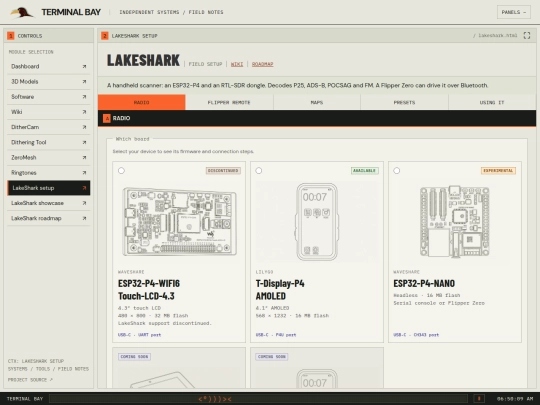Click the T-Display-P4 AMOLED phone illustration

click(317, 222)
